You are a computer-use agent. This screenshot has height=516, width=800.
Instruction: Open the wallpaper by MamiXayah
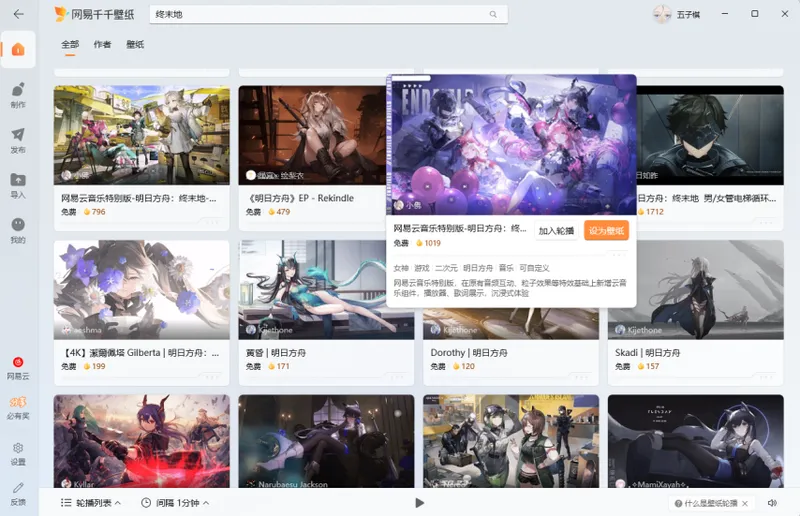(695, 441)
